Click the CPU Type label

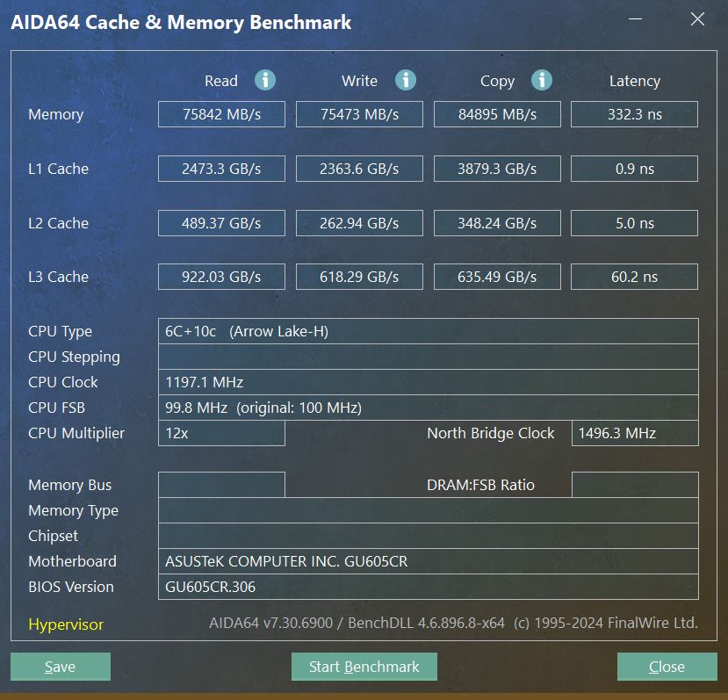pos(60,332)
